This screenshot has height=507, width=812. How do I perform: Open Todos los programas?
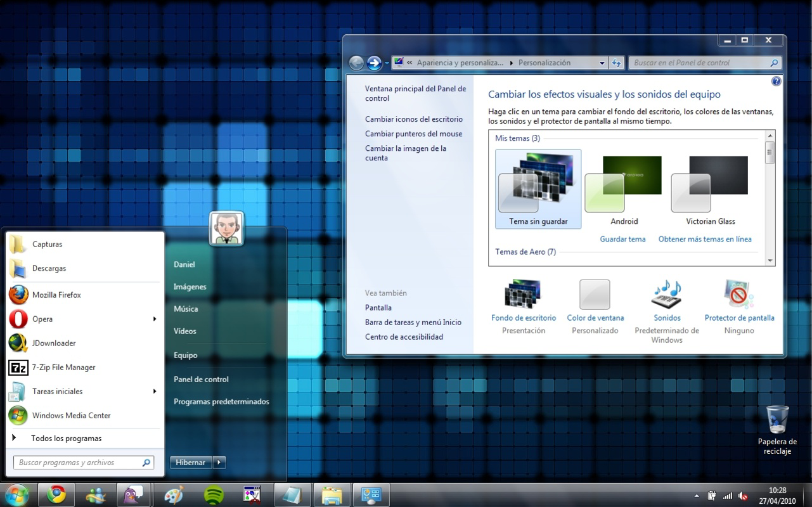tap(65, 438)
